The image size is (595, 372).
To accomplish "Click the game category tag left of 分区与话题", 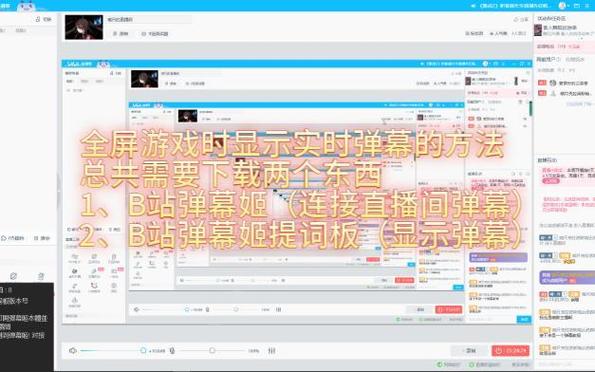I will coord(121,34).
